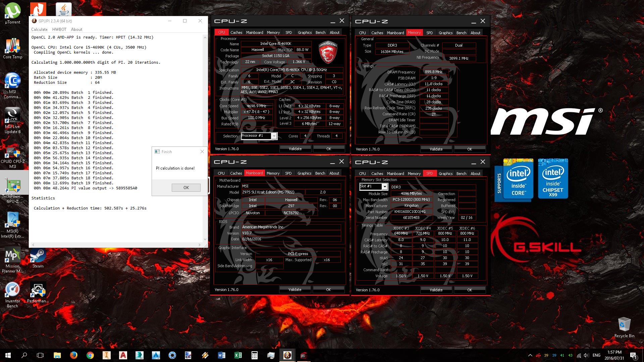644x362 pixels.
Task: Open Graphics tab in the Memory CPU-Z window
Action: coord(445,33)
